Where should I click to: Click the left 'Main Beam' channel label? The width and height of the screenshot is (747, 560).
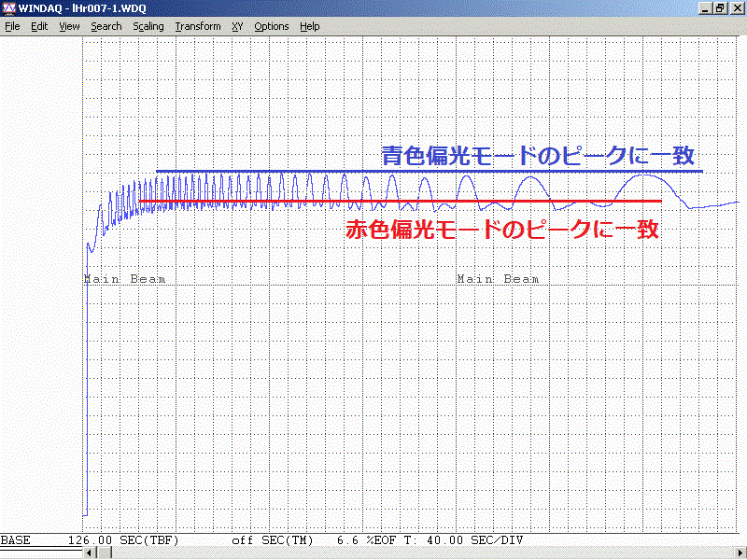(x=125, y=279)
